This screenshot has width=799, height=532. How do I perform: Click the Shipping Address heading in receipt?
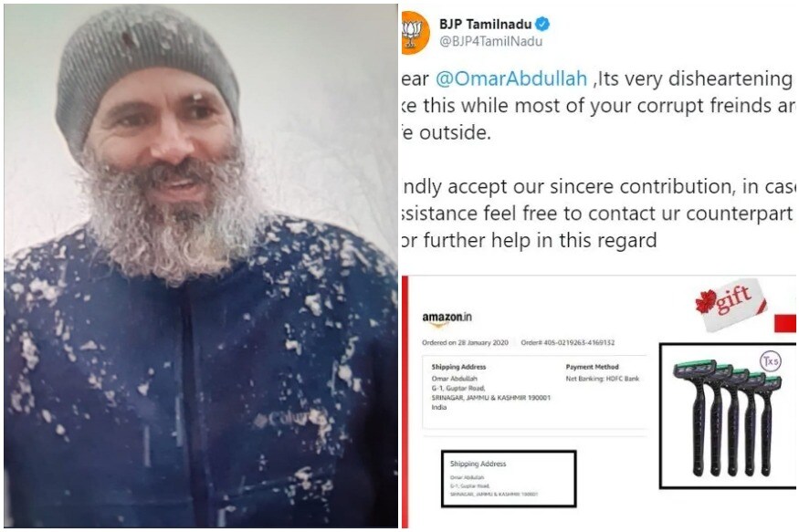pyautogui.click(x=458, y=367)
